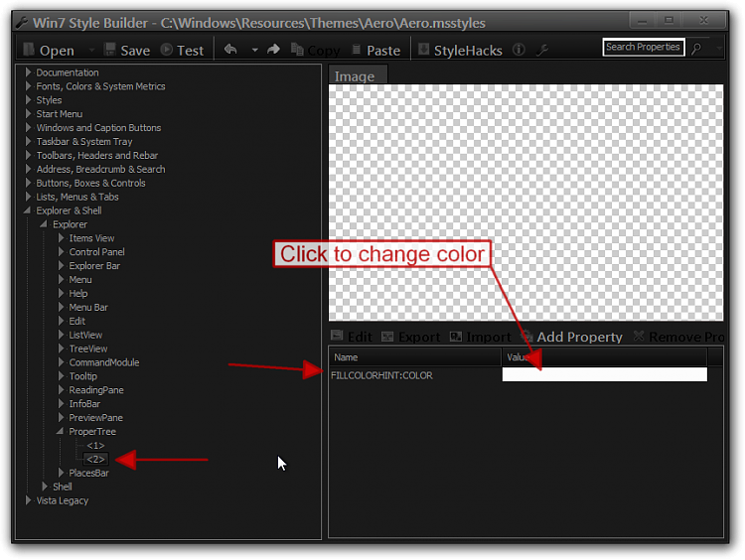Open the undo history dropdown arrow

pos(254,50)
